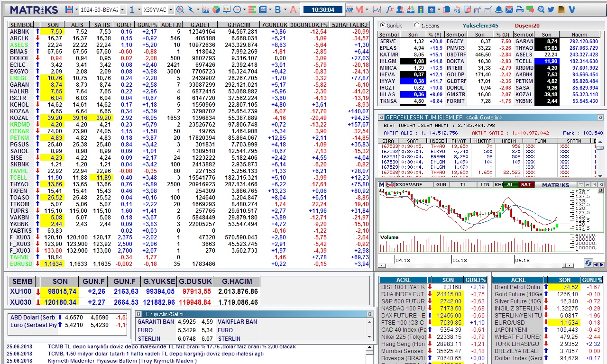The height and width of the screenshot is (364, 607).
Task: Expand the blue B dropdown arrow
Action: (285, 9)
